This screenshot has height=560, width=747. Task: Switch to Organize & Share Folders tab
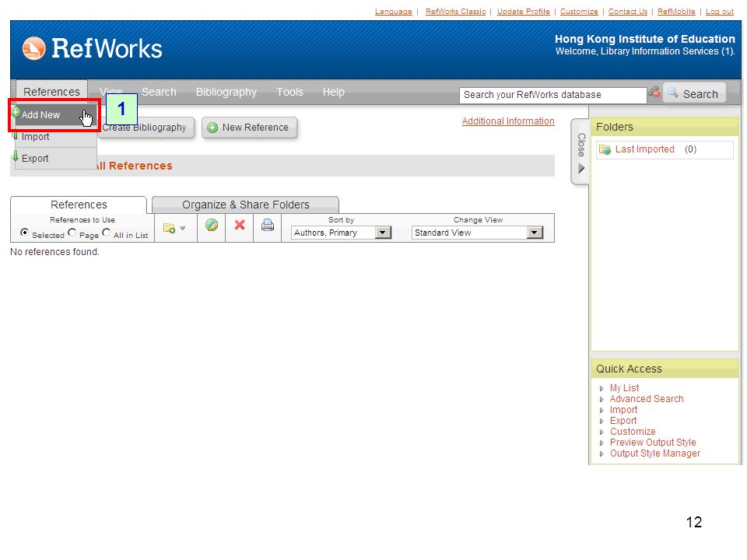pyautogui.click(x=245, y=205)
